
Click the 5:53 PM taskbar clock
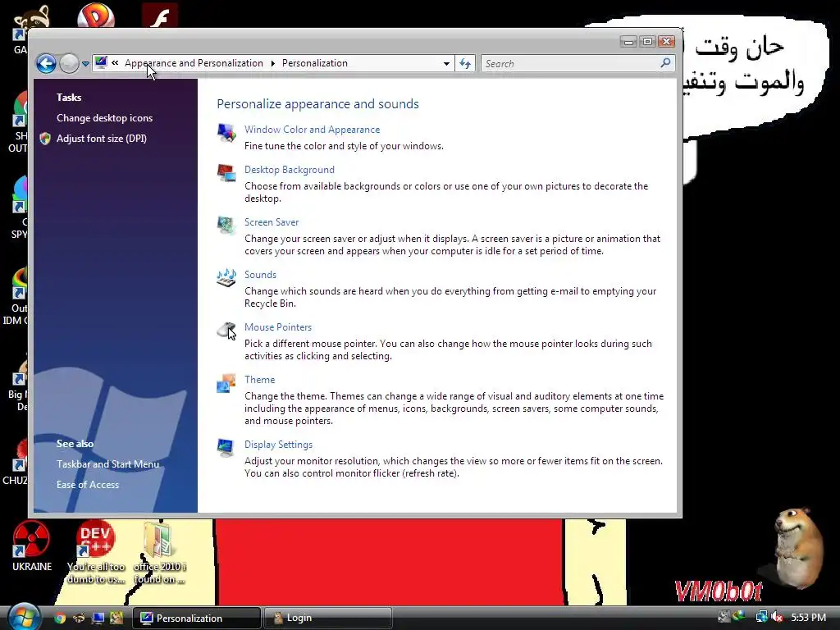(x=808, y=618)
